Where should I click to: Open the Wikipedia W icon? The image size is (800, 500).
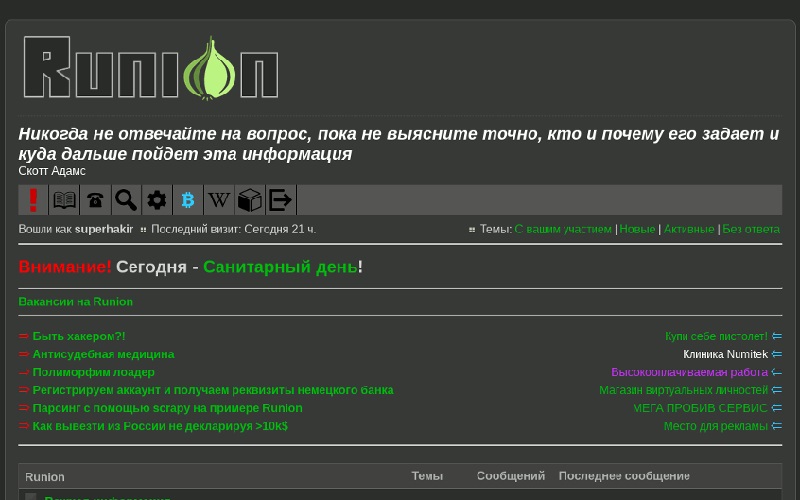(x=219, y=200)
